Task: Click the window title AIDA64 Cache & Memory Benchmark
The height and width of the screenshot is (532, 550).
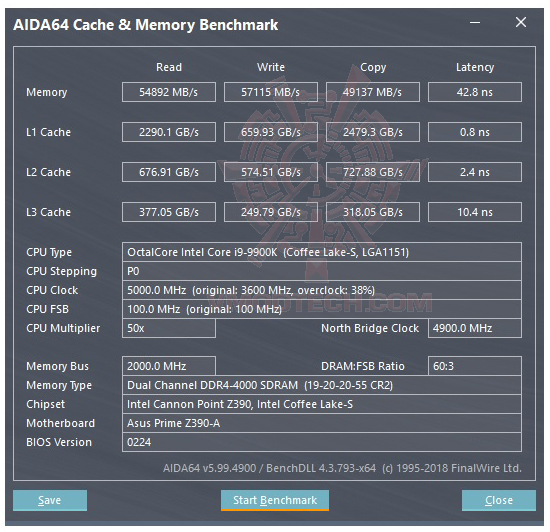Action: click(x=146, y=25)
